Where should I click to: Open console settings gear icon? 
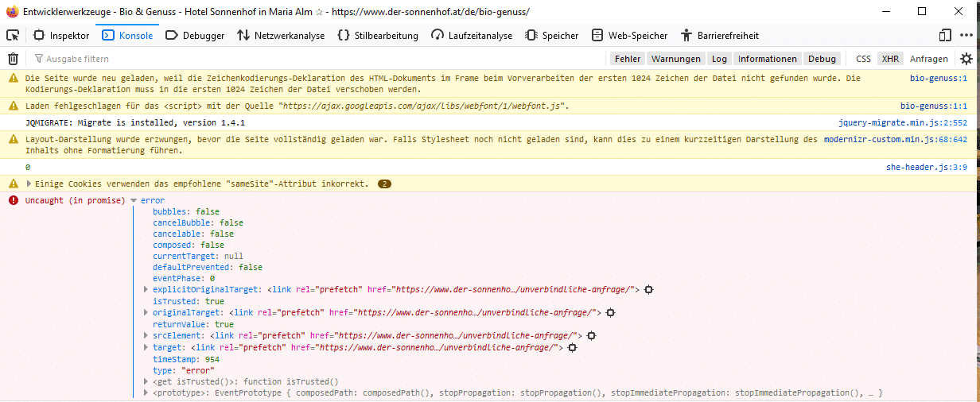point(966,59)
